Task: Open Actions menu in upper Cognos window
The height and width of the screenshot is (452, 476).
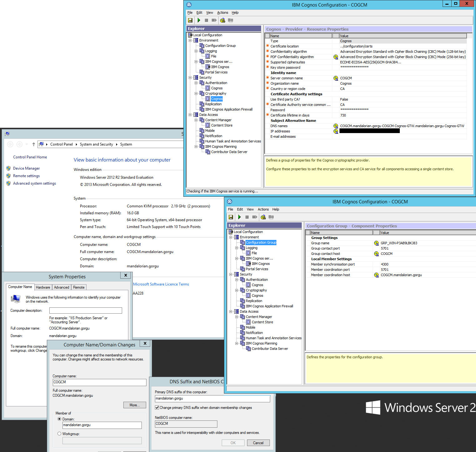Action: [223, 12]
